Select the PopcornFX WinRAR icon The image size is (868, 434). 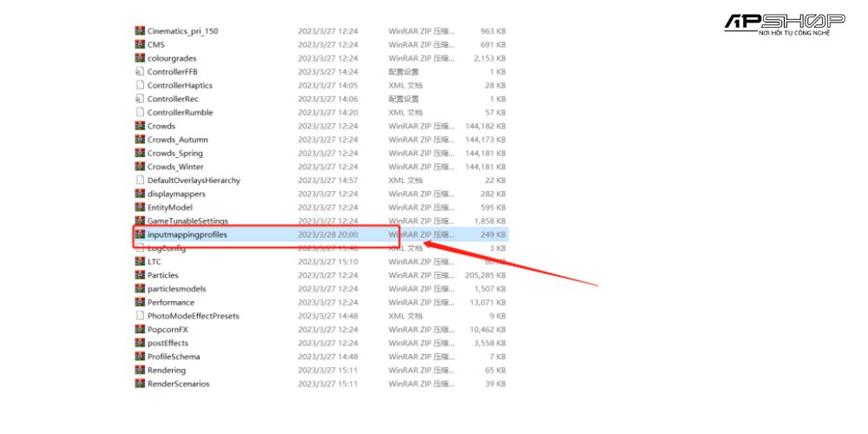tap(140, 329)
